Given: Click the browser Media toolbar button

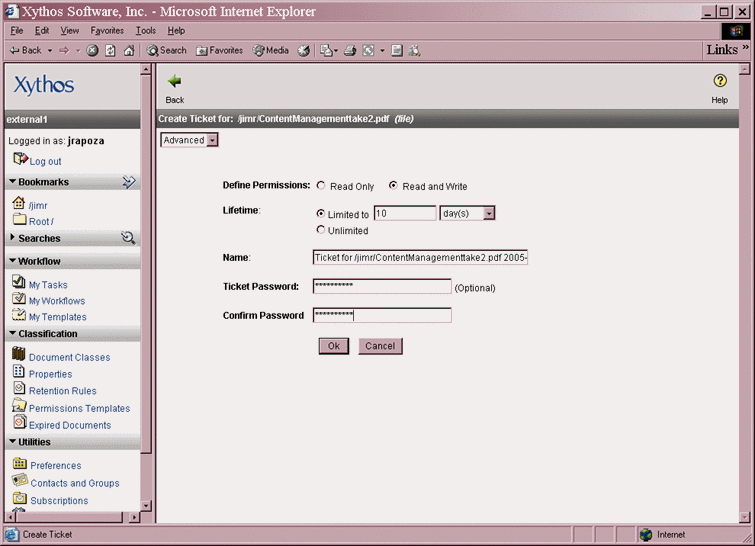Looking at the screenshot, I should tap(271, 50).
